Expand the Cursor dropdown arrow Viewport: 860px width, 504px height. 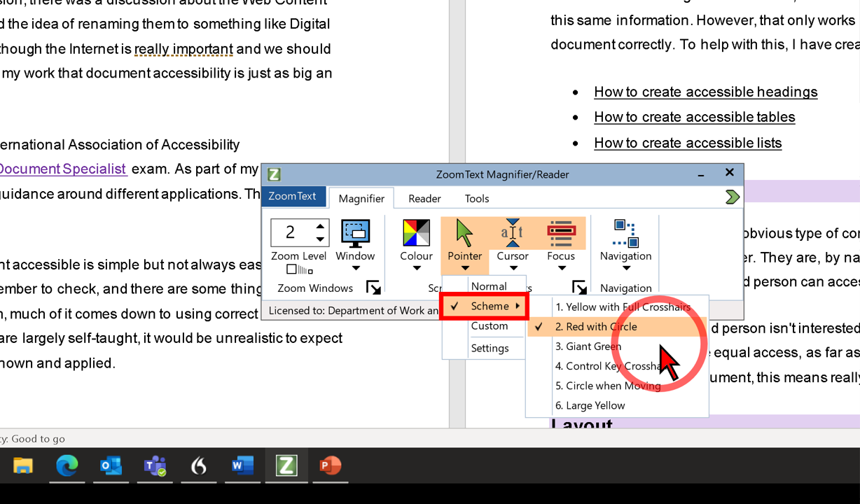pyautogui.click(x=513, y=268)
